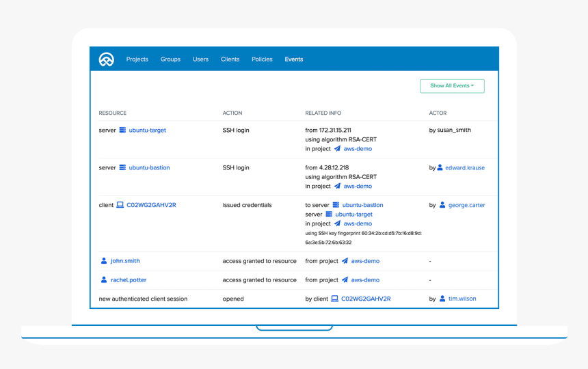Viewport: 588px width, 369px height.
Task: Switch to the Users section
Action: click(x=200, y=59)
